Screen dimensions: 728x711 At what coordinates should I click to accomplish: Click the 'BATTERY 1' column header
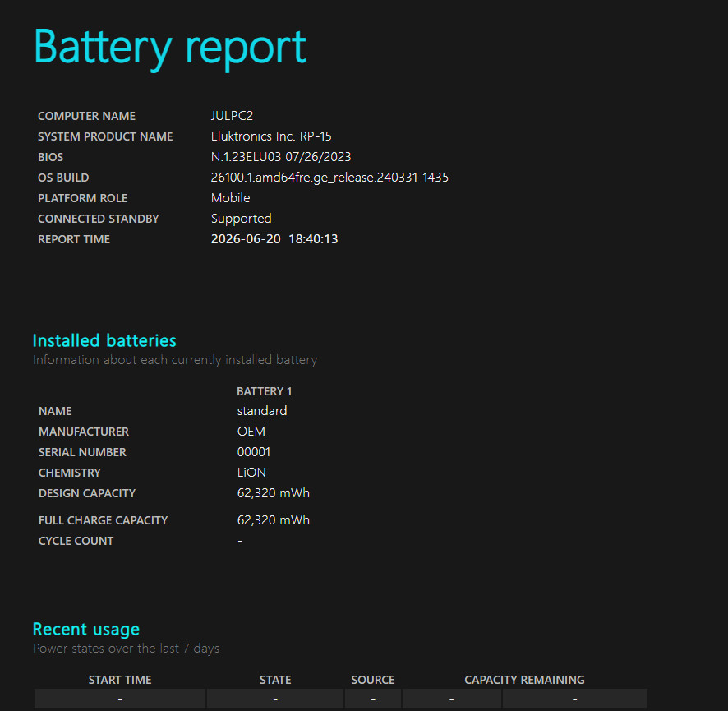tap(265, 391)
